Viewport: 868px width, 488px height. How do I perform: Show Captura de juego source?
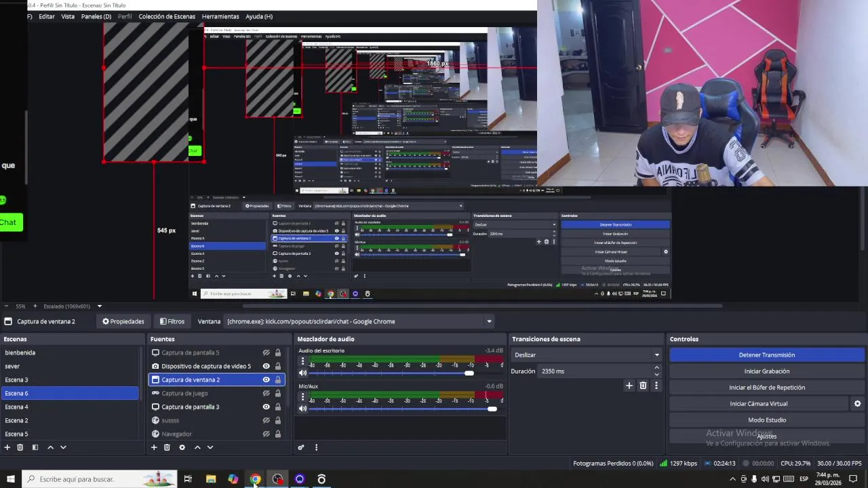(266, 393)
